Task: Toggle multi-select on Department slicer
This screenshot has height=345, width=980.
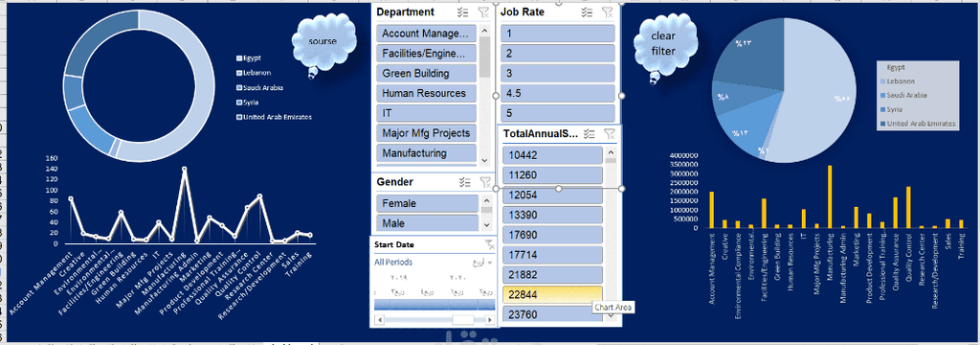Action: coord(463,11)
